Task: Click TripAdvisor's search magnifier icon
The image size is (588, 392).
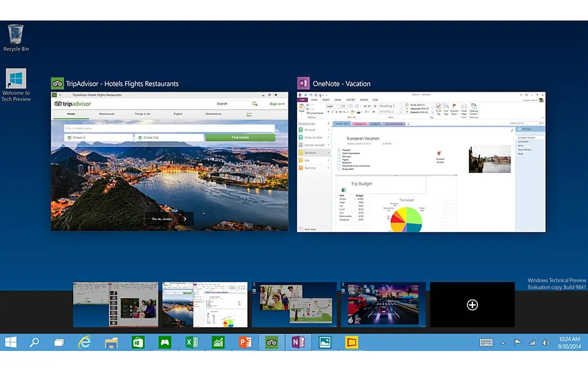Action: [256, 103]
